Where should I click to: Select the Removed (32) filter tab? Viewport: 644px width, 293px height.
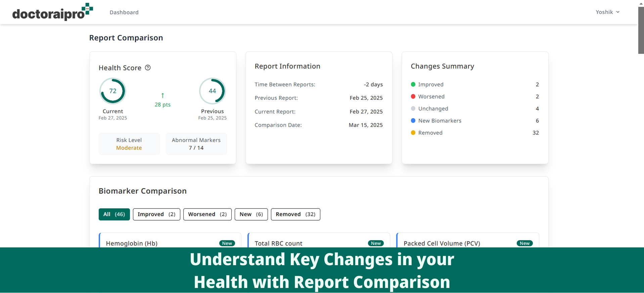[x=295, y=214]
